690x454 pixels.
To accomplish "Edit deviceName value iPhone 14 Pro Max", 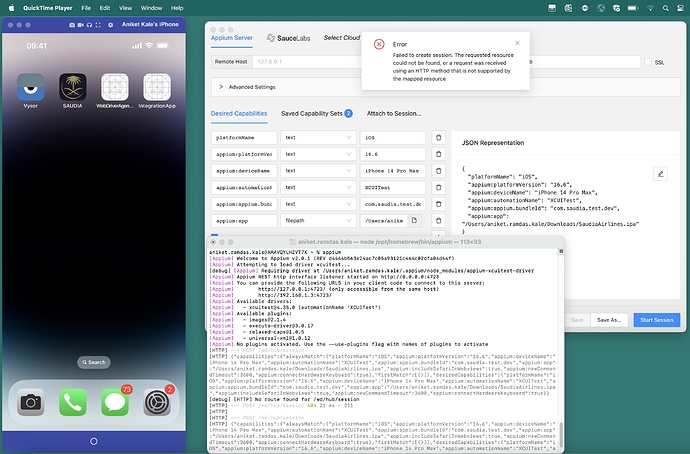I will [393, 171].
